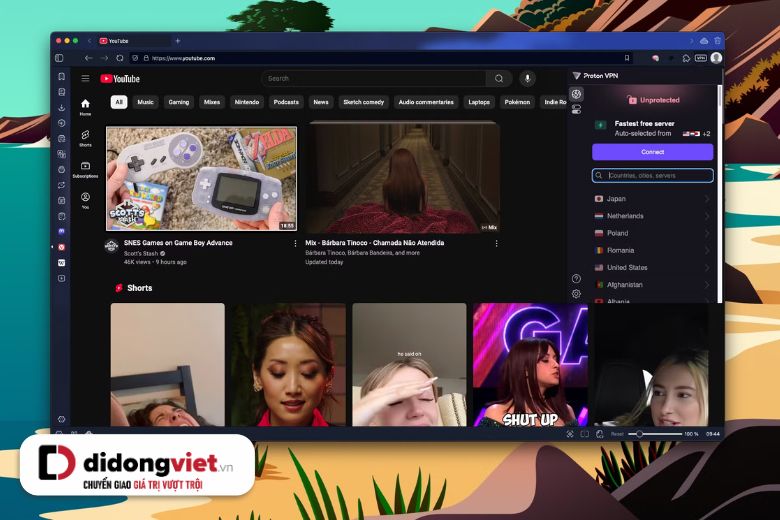
Task: Reload the page with the refresh icon
Action: tap(120, 58)
